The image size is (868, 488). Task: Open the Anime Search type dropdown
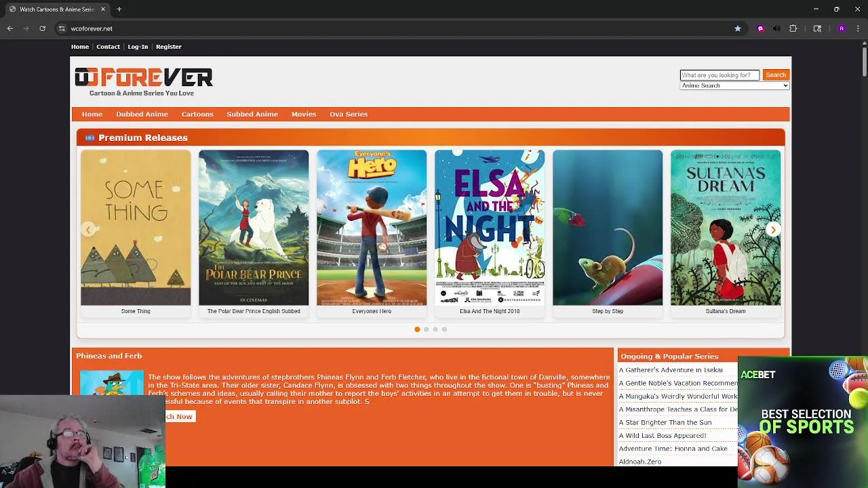tap(734, 86)
